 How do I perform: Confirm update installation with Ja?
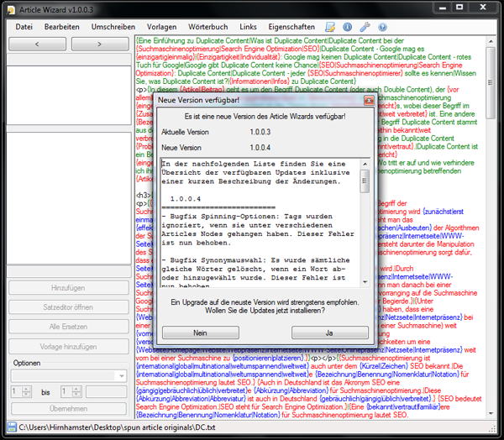click(330, 333)
